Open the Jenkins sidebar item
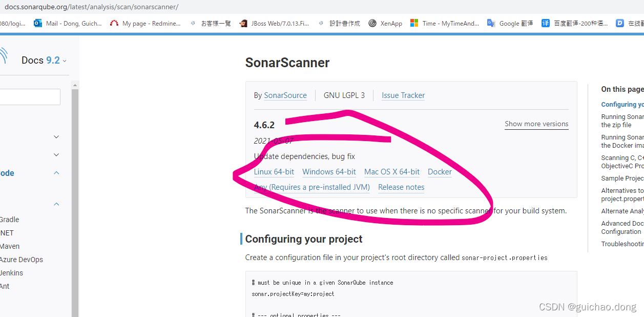The image size is (644, 317). [11, 273]
